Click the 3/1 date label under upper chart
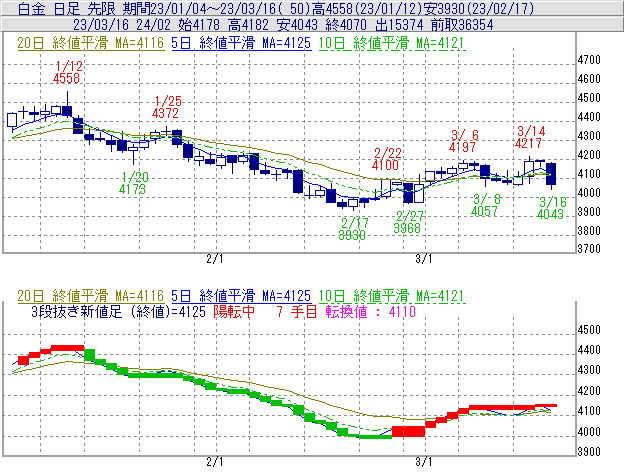Image resolution: width=624 pixels, height=475 pixels. (423, 259)
